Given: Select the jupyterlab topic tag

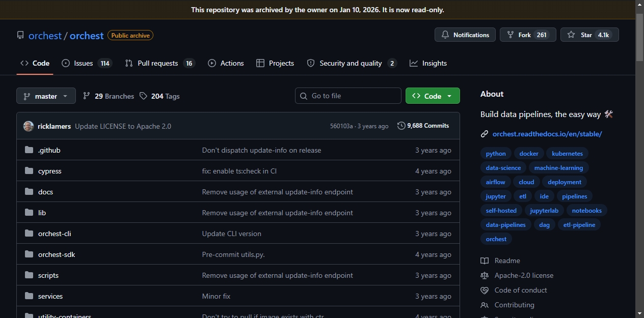Looking at the screenshot, I should coord(544,211).
